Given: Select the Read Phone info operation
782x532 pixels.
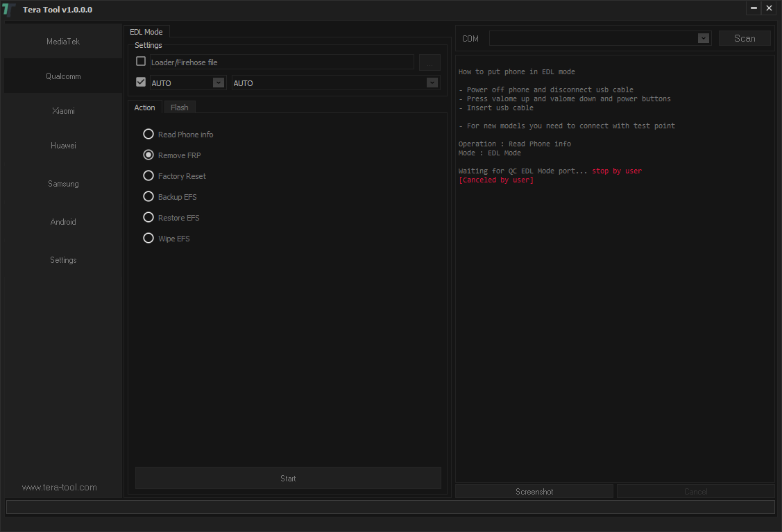Looking at the screenshot, I should [148, 134].
